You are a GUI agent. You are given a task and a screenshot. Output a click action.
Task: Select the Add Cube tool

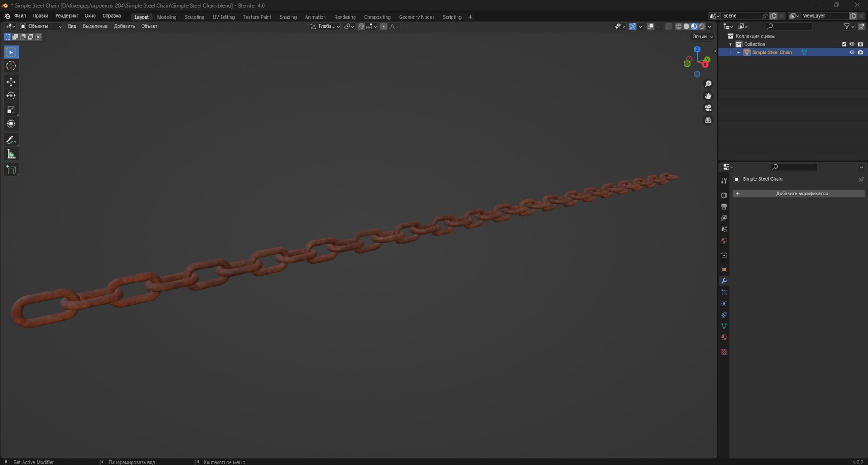click(x=11, y=170)
